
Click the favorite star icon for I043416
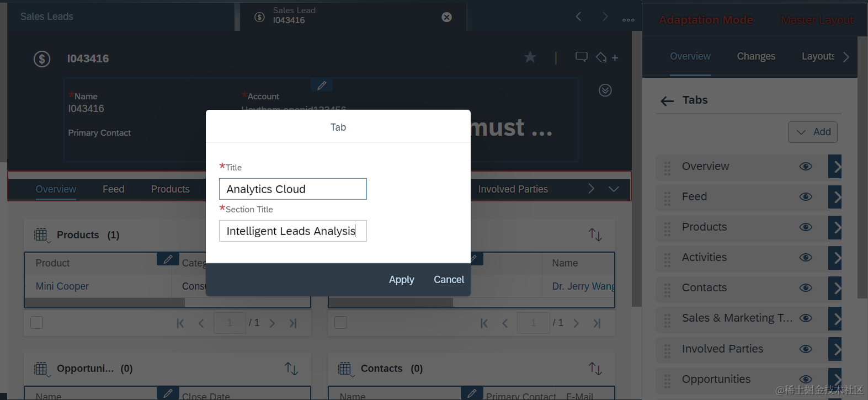530,57
